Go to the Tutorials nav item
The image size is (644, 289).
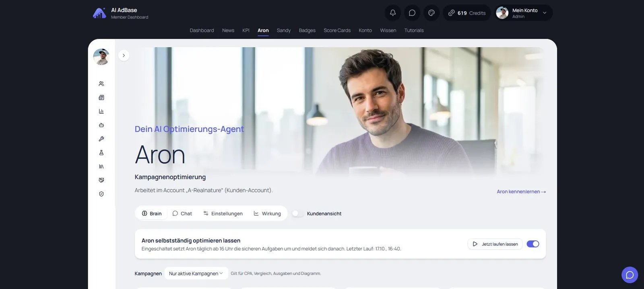pos(414,31)
